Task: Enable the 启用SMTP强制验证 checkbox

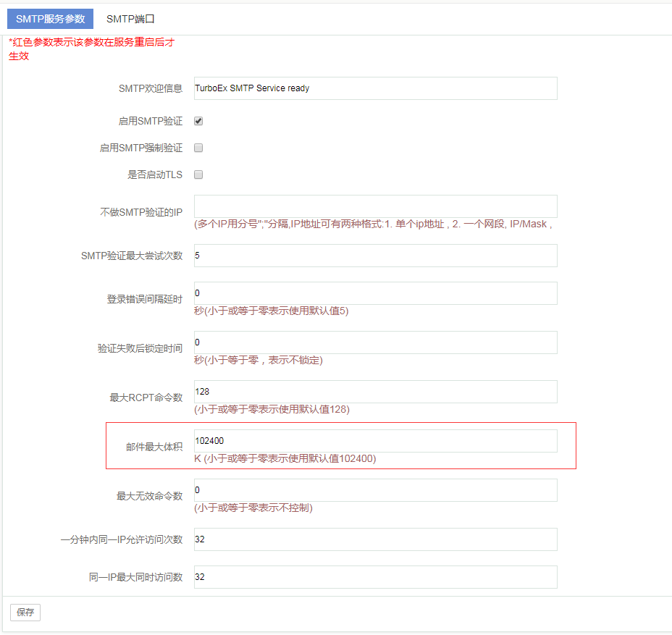Action: click(198, 148)
